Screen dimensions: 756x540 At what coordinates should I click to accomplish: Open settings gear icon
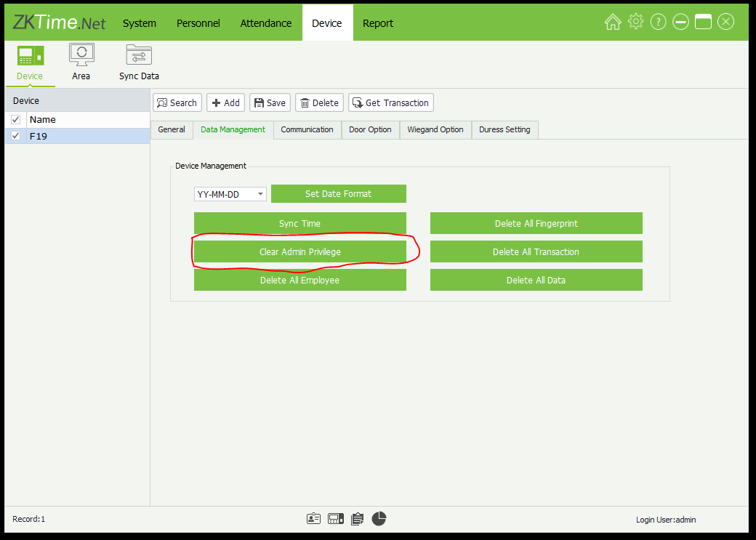635,22
